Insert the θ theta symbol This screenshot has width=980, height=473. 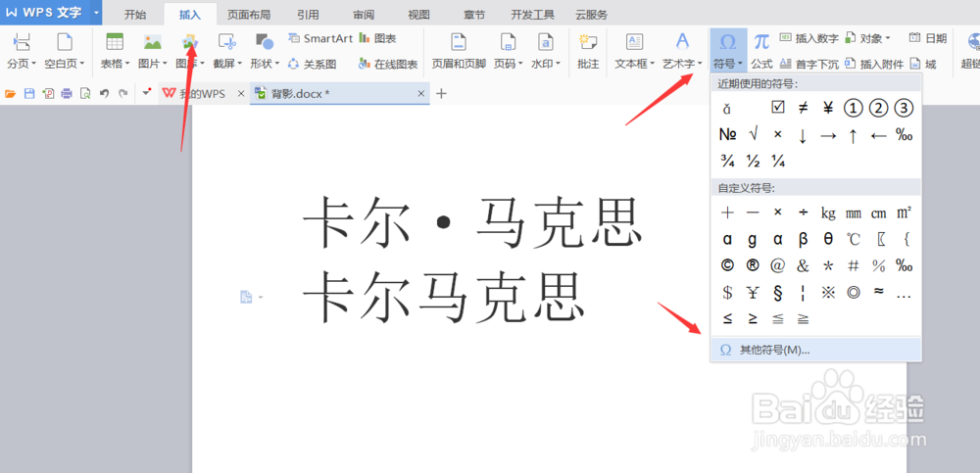[828, 239]
